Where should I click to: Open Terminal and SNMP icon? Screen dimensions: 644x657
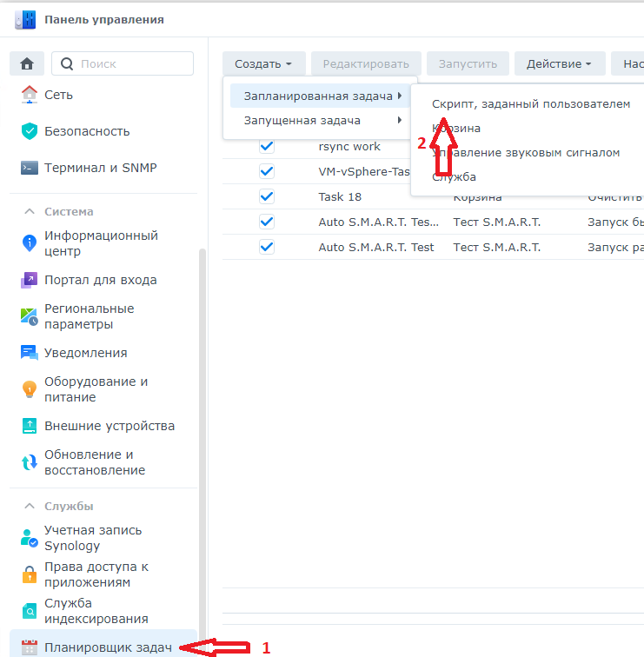coord(30,168)
